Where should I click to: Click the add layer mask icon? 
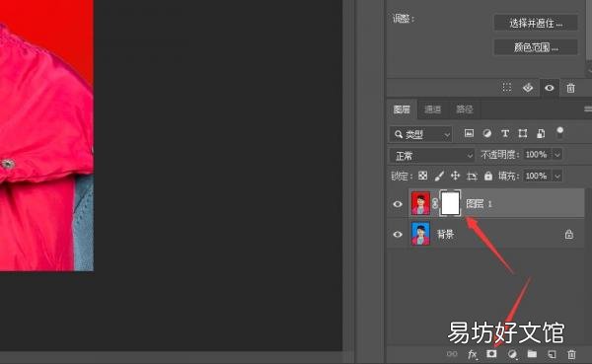click(x=491, y=354)
